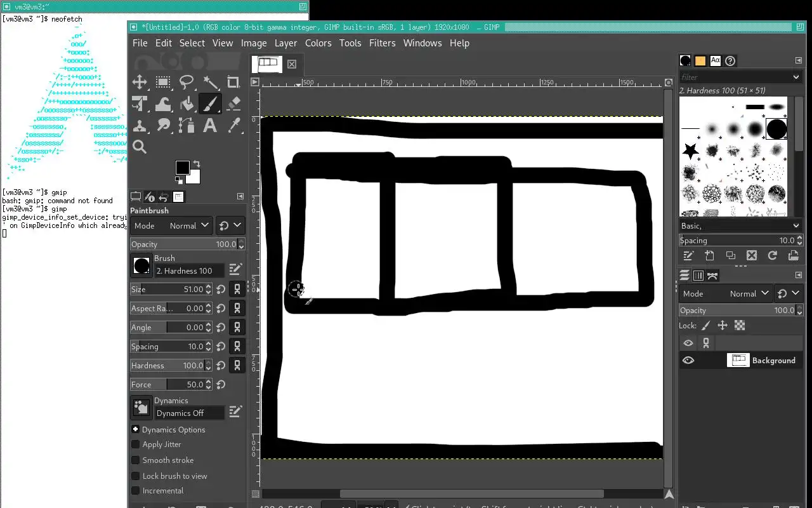
Task: Select the Move tool
Action: point(140,82)
